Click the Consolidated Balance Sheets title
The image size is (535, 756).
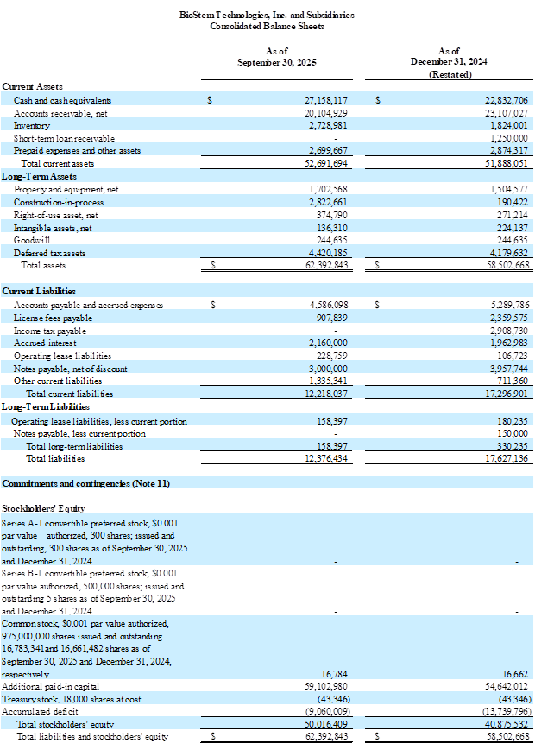pyautogui.click(x=267, y=26)
